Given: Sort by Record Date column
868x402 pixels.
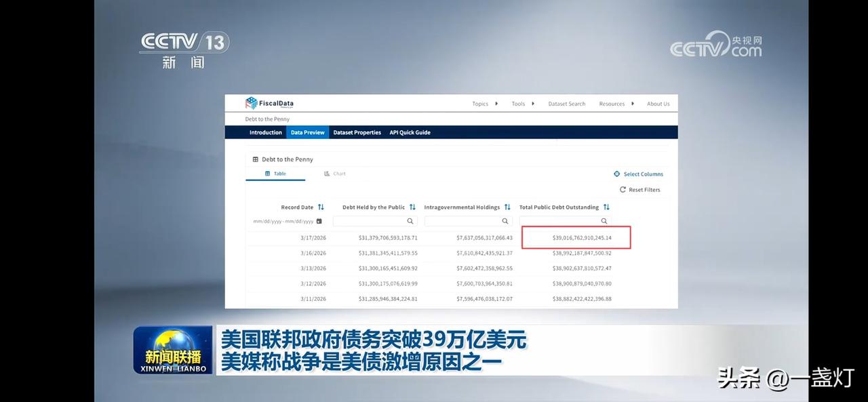Looking at the screenshot, I should (321, 207).
